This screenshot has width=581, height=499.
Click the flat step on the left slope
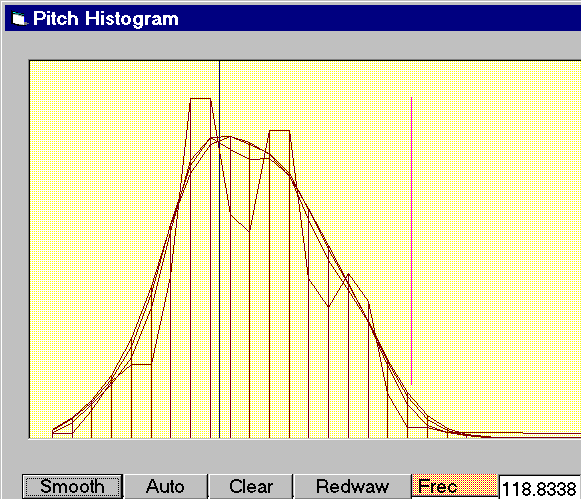click(142, 365)
